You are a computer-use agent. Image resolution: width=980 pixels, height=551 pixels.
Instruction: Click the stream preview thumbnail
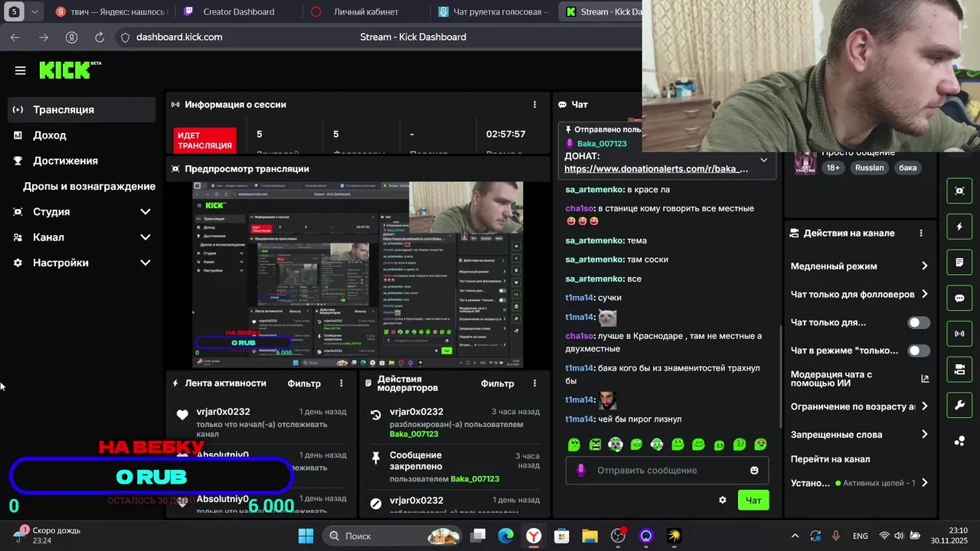point(358,275)
